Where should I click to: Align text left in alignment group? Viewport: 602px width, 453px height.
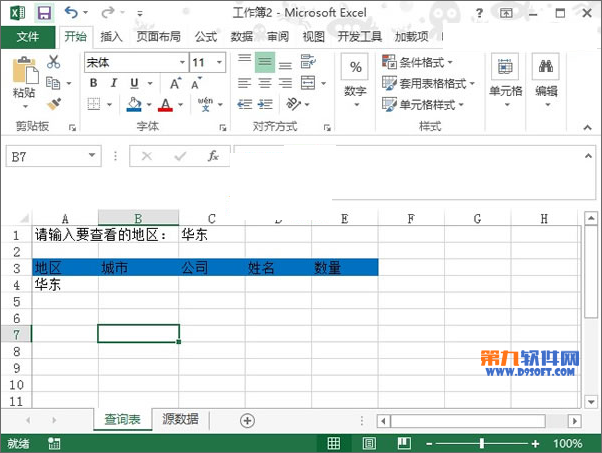pos(245,83)
